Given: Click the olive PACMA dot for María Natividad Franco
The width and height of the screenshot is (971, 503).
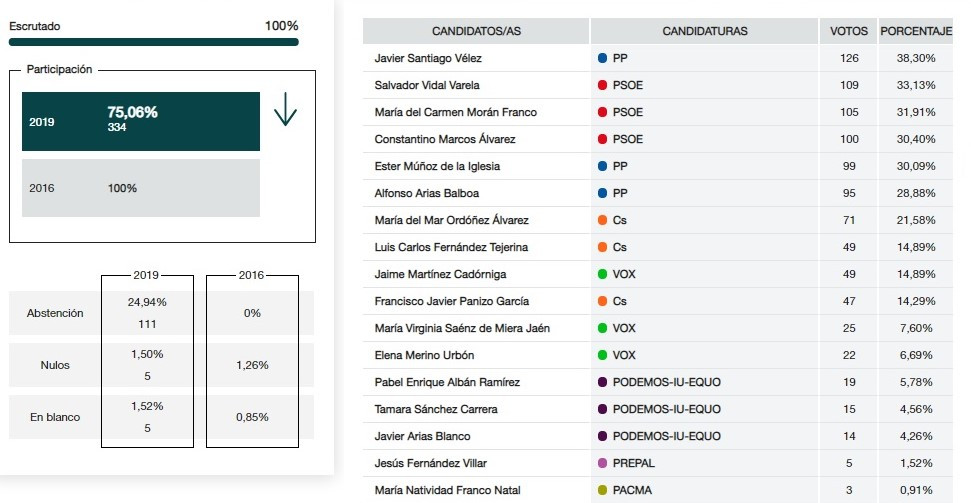Looking at the screenshot, I should click(602, 491).
